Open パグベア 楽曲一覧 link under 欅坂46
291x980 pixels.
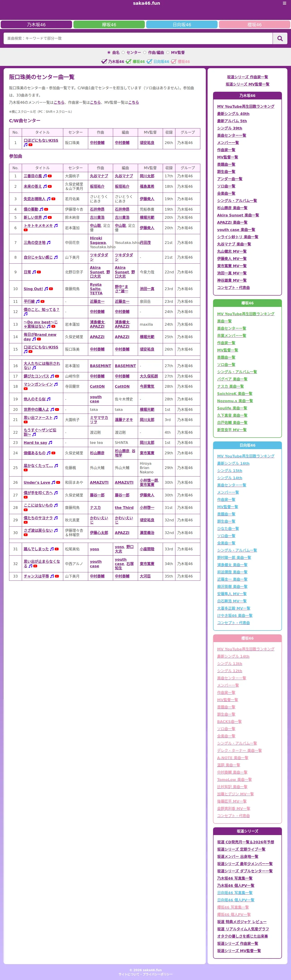coord(232,379)
